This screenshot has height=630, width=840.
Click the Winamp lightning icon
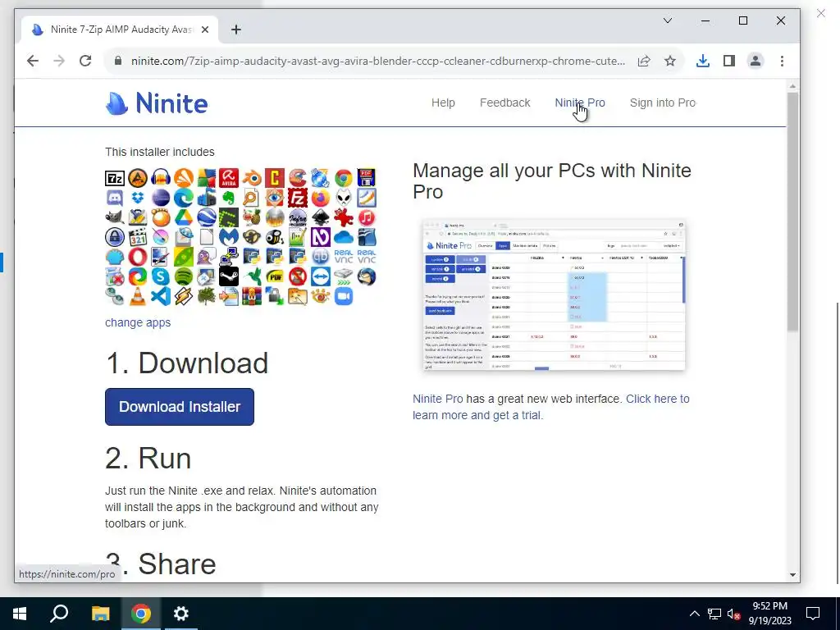pos(183,296)
